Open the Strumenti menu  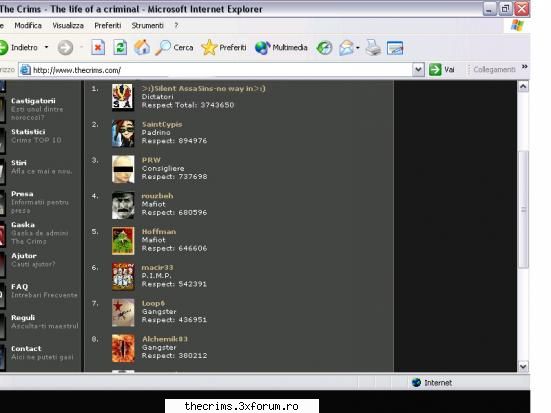coord(147,26)
